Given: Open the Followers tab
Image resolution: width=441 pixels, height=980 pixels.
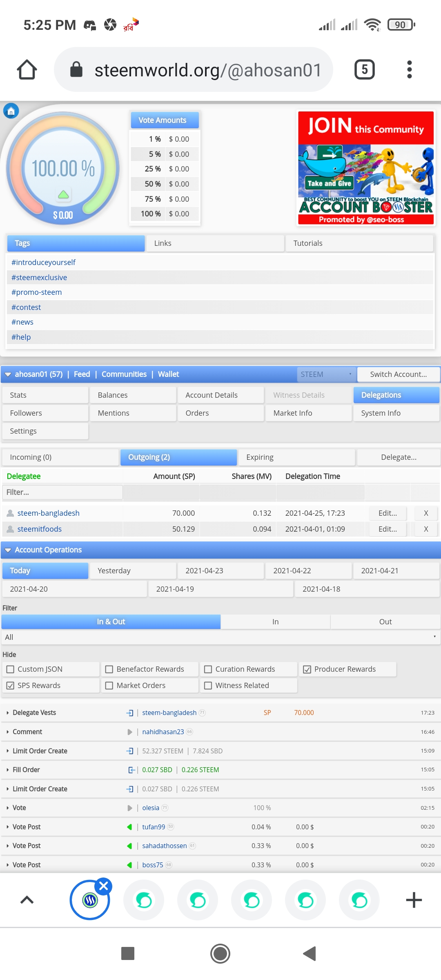Looking at the screenshot, I should click(45, 413).
